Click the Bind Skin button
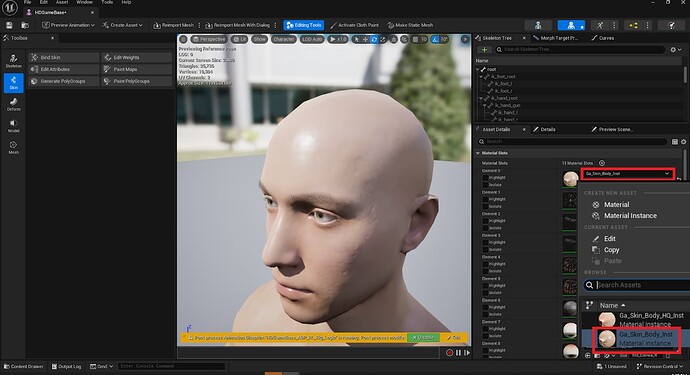The image size is (690, 375). coord(64,58)
